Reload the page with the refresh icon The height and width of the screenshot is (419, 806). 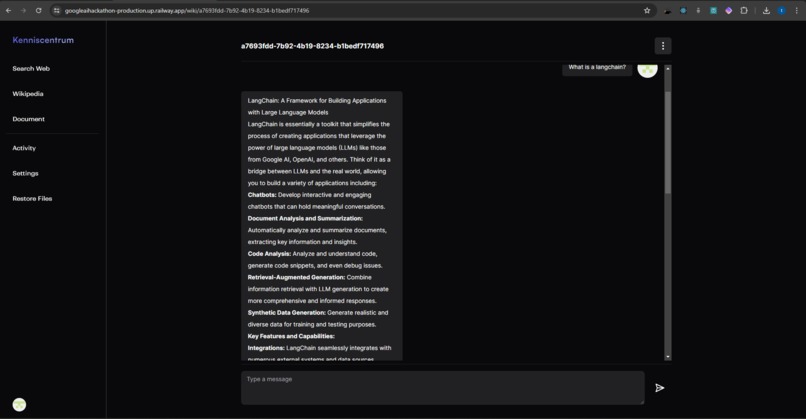[x=39, y=10]
